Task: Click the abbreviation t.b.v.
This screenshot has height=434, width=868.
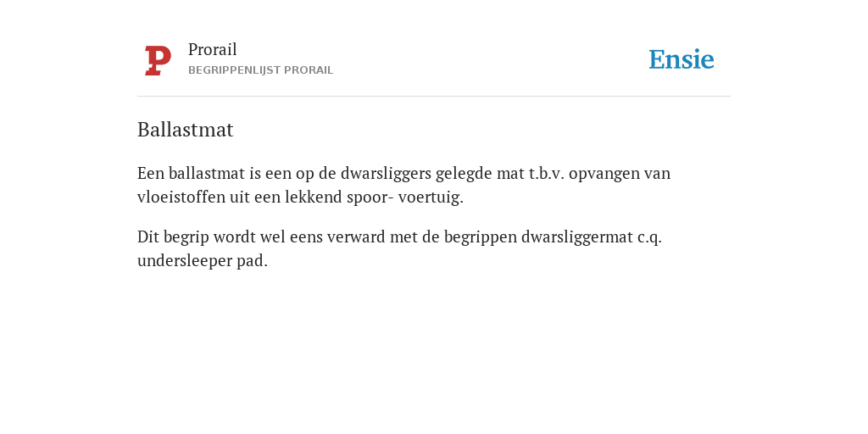Action: [547, 173]
